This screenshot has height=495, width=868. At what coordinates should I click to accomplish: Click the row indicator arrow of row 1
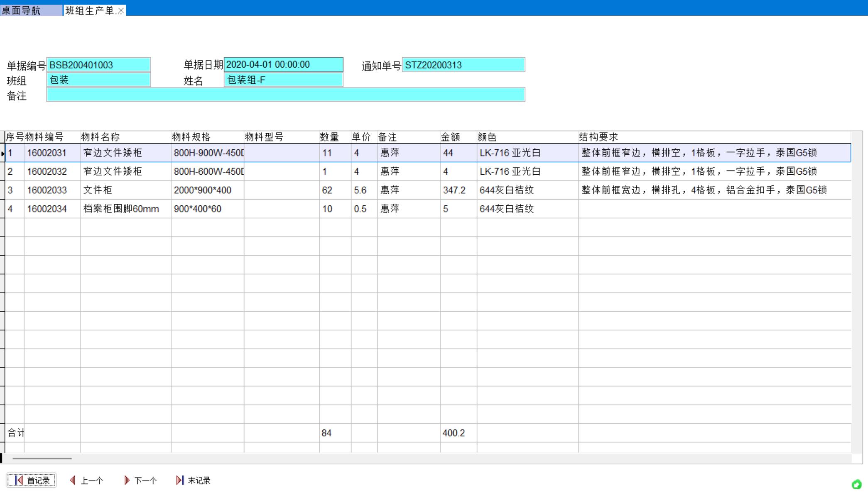[3, 154]
